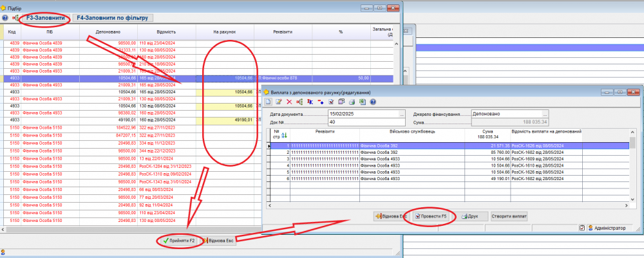Click the checkmark post icon in payment toolbar
The height and width of the screenshot is (258, 644).
(x=331, y=102)
